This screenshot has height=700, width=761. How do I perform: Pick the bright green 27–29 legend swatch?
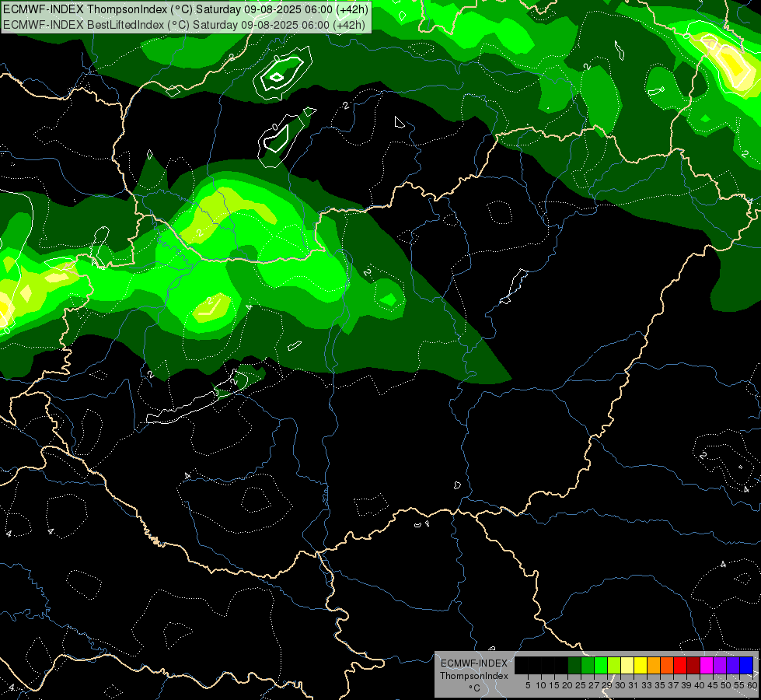[601, 665]
